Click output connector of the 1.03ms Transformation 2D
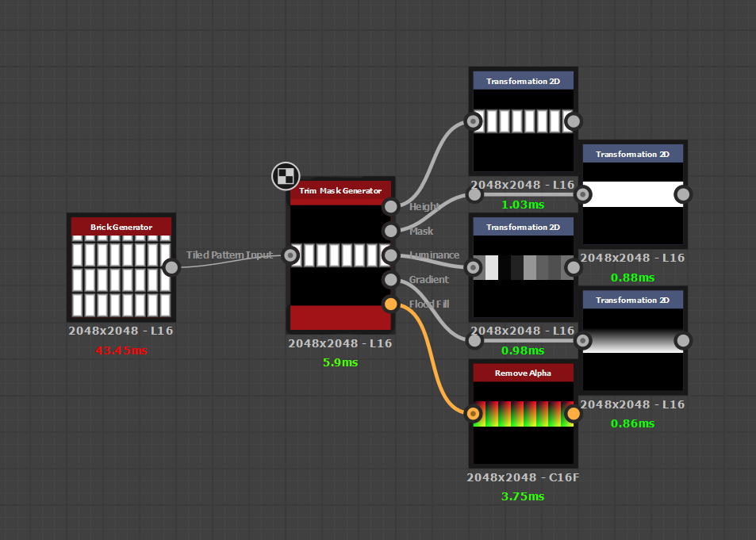 coord(574,121)
